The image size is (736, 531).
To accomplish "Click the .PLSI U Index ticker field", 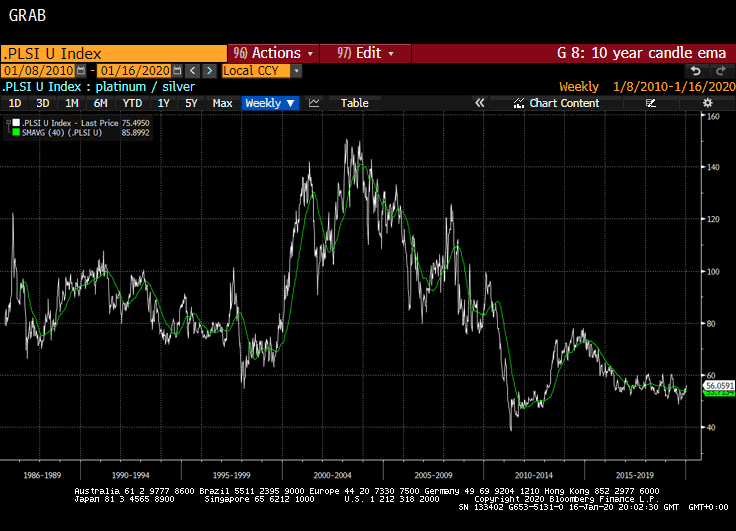I will coord(114,54).
